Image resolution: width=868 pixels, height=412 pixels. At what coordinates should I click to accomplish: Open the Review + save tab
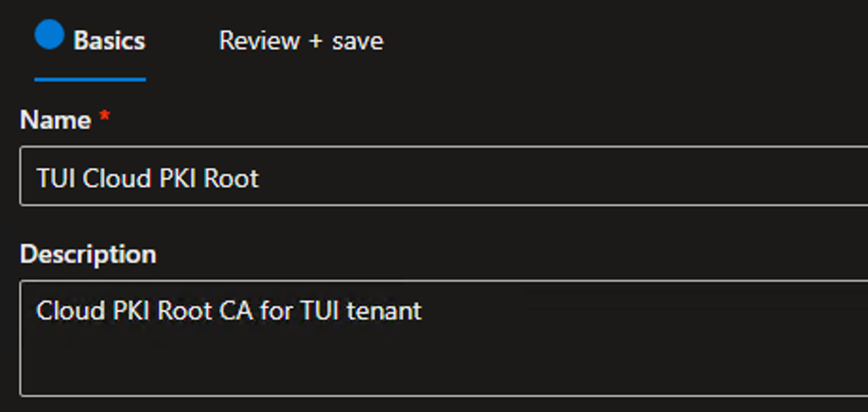(x=301, y=42)
